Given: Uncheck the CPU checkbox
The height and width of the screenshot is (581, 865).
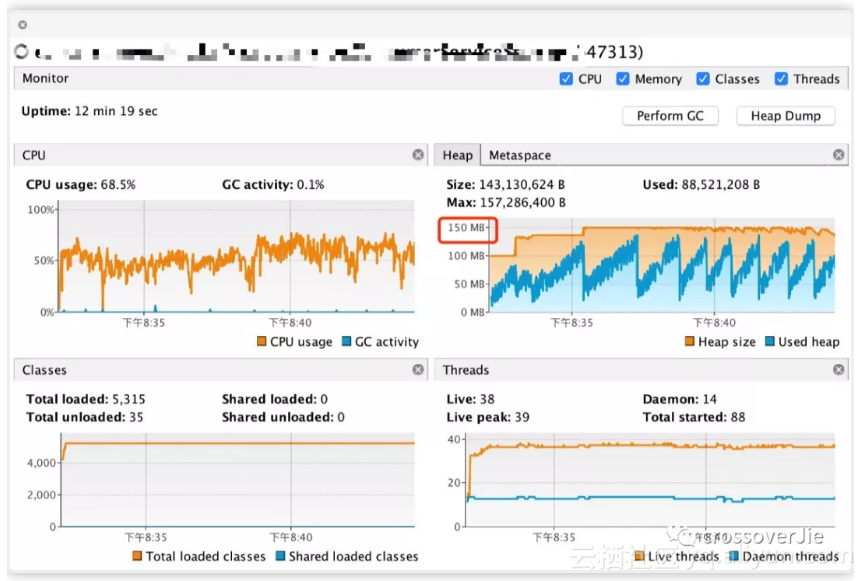Looking at the screenshot, I should coord(566,79).
